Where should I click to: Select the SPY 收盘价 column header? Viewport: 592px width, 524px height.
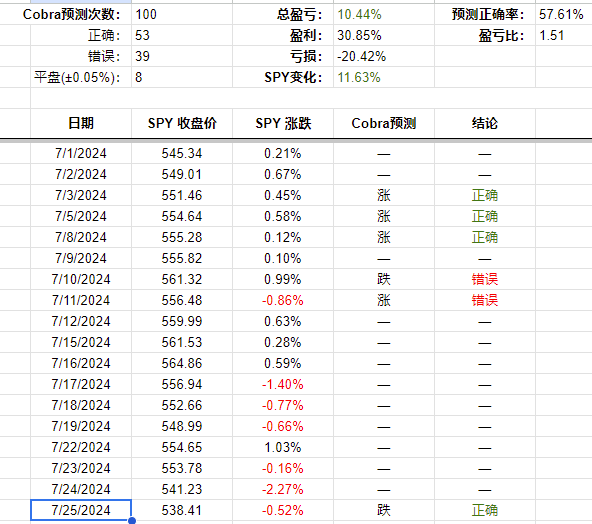[x=182, y=123]
